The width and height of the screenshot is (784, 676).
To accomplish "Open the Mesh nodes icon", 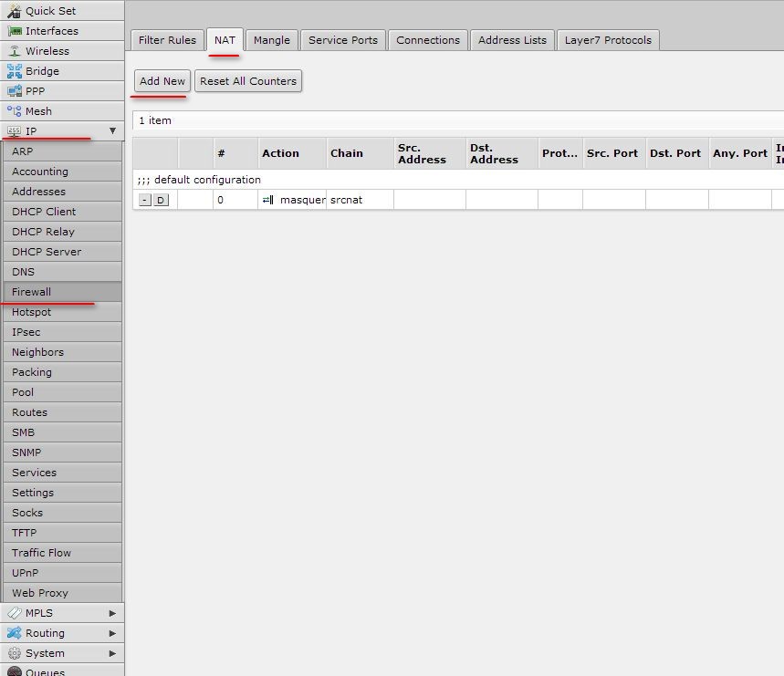I will point(15,111).
